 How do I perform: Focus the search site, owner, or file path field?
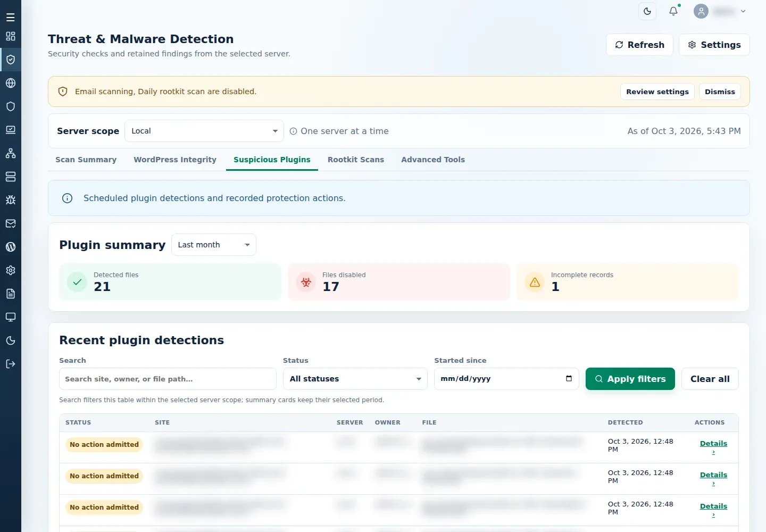168,379
